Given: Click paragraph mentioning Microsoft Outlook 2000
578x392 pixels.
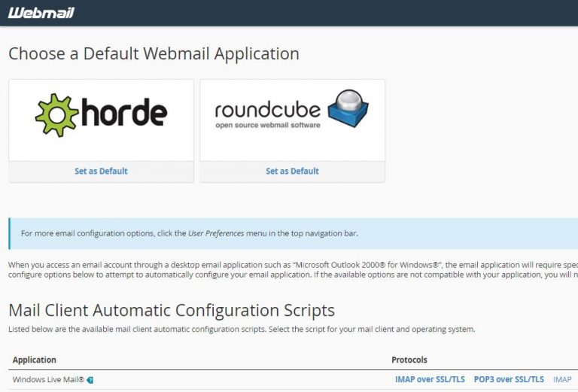Looking at the screenshot, I should click(293, 269).
